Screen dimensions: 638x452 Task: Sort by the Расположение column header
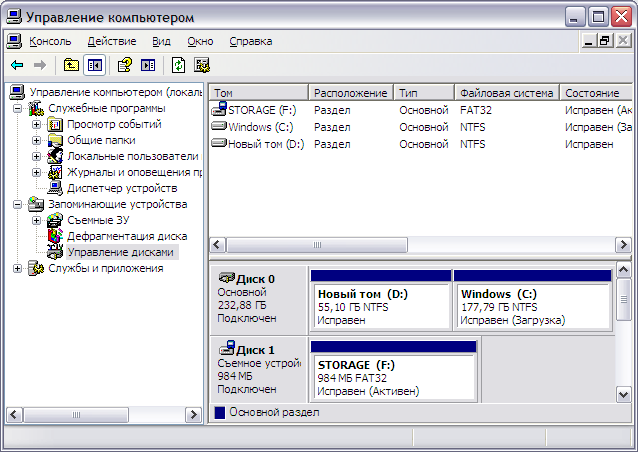(351, 93)
